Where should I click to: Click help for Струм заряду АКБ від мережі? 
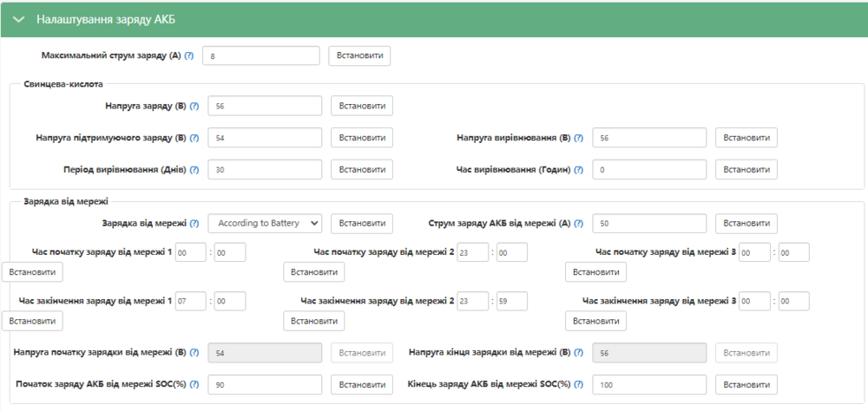579,224
